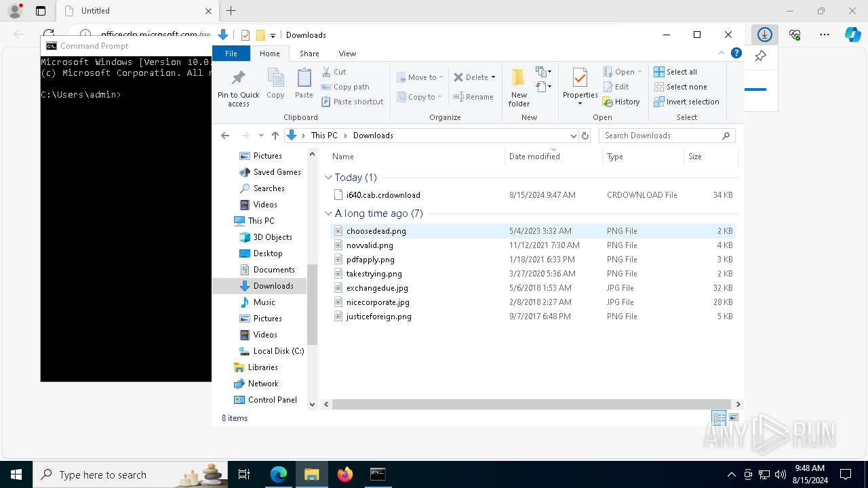The width and height of the screenshot is (868, 488).
Task: Switch to details view layout icon
Action: click(718, 418)
